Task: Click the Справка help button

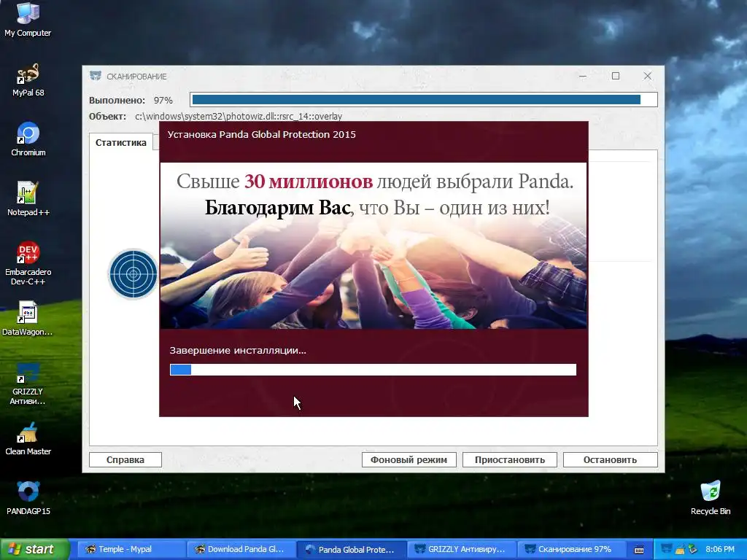Action: pyautogui.click(x=125, y=459)
